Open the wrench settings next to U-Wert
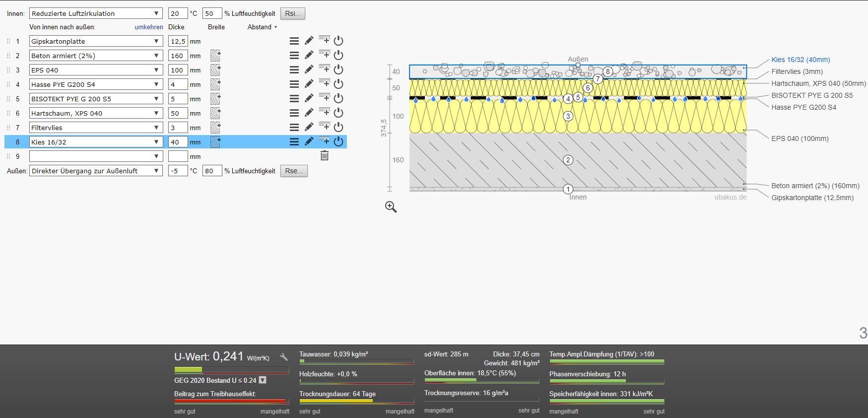This screenshot has height=418, width=868. (284, 357)
